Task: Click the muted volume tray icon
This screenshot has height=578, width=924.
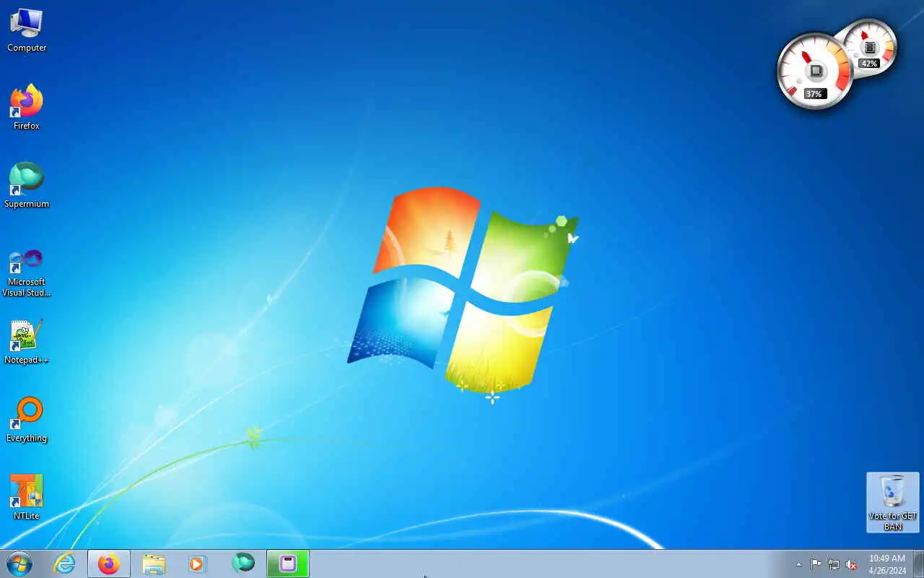Action: point(852,564)
